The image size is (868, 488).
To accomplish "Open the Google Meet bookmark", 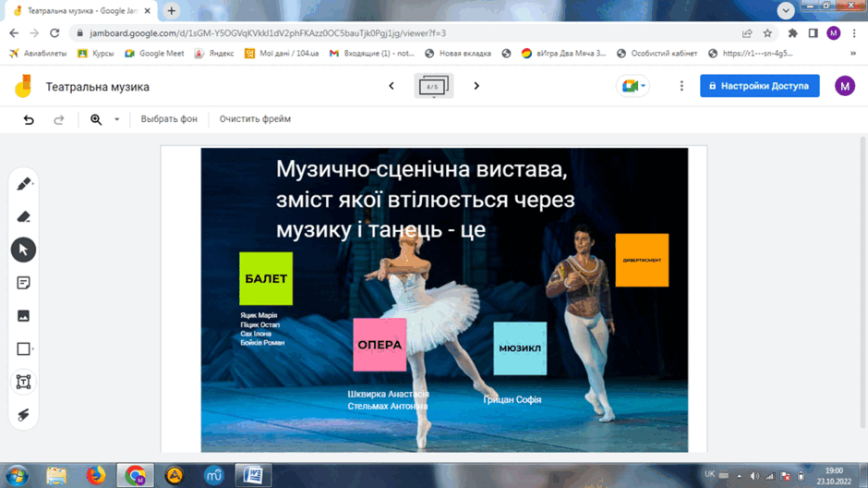I will [154, 54].
